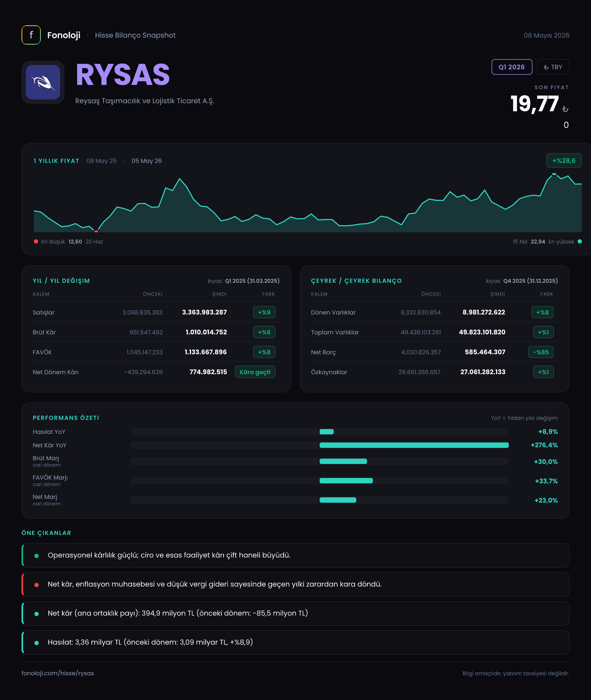Click the 1-year price area chart
This screenshot has width=591, height=700.
(x=308, y=202)
